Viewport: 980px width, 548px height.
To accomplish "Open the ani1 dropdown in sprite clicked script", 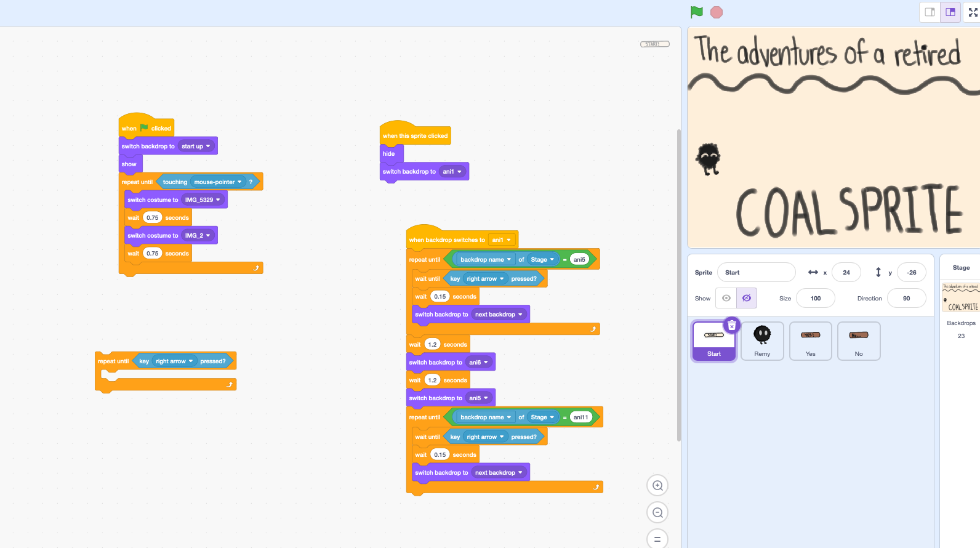I will (452, 171).
